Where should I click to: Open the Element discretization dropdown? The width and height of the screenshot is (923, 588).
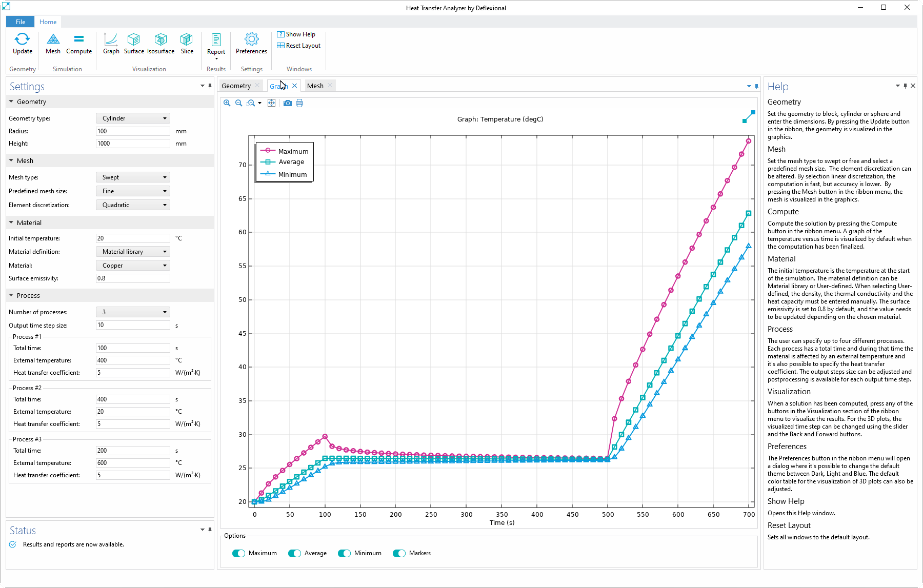click(x=133, y=205)
